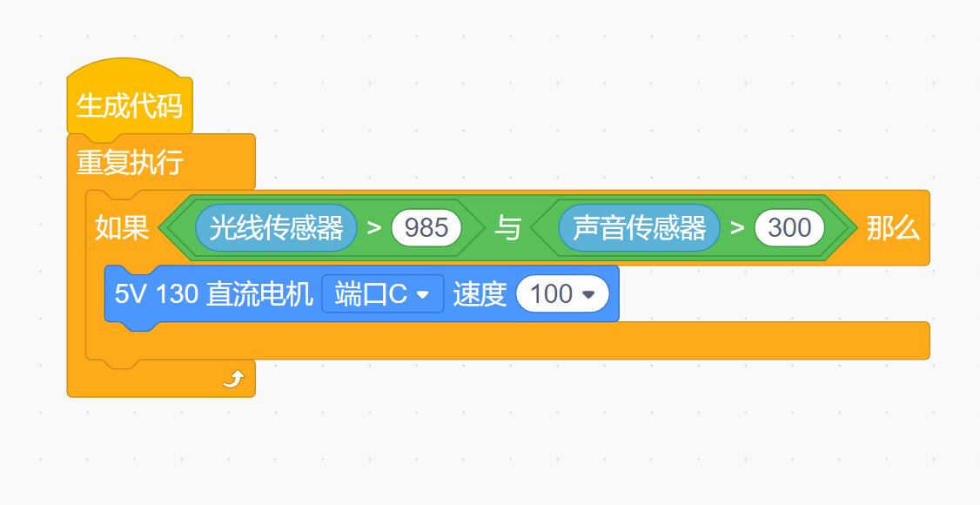The image size is (980, 505).
Task: Edit the 985 value field
Action: click(426, 227)
